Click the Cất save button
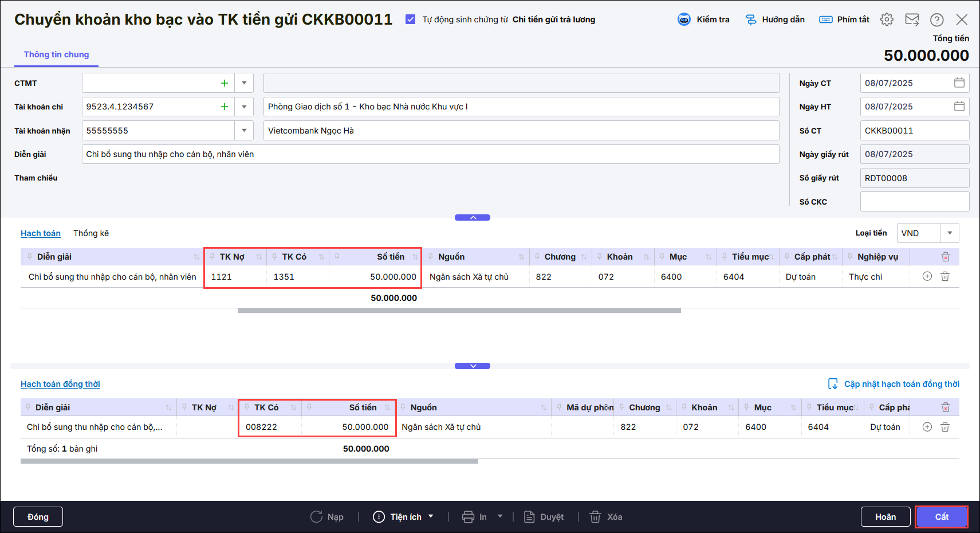 942,517
